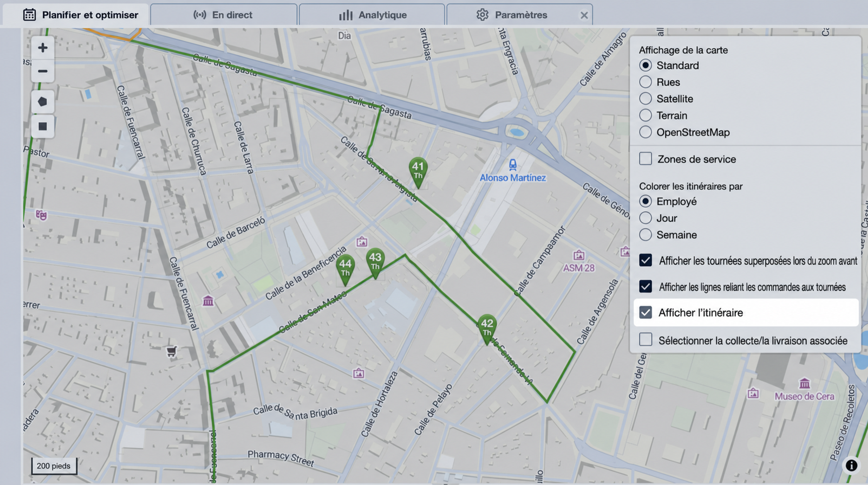Zoom out the map with minus button
The width and height of the screenshot is (868, 485).
click(x=42, y=71)
